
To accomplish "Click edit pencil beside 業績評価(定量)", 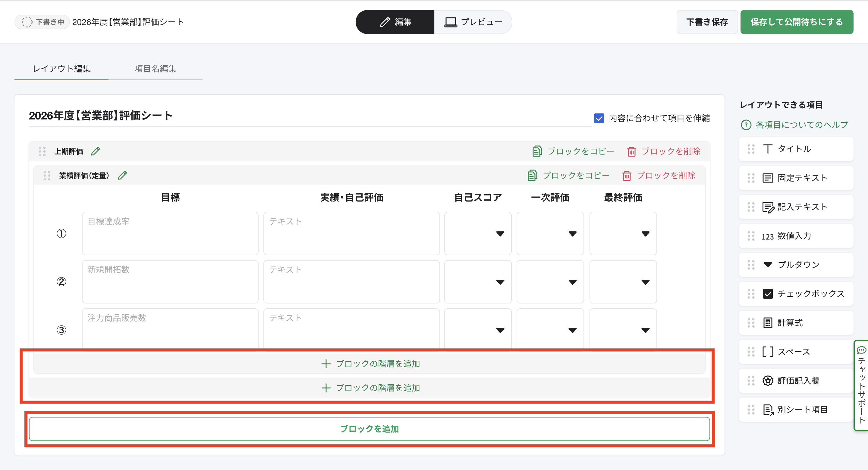I will tap(122, 175).
